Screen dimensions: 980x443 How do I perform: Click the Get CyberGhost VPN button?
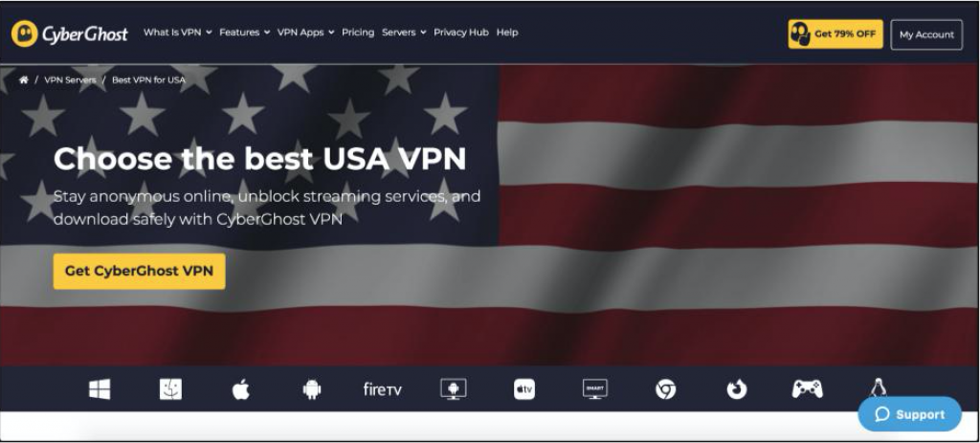pos(139,271)
